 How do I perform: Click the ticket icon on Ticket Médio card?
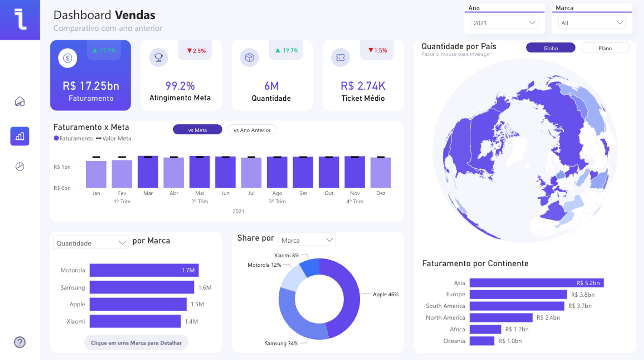coord(340,58)
